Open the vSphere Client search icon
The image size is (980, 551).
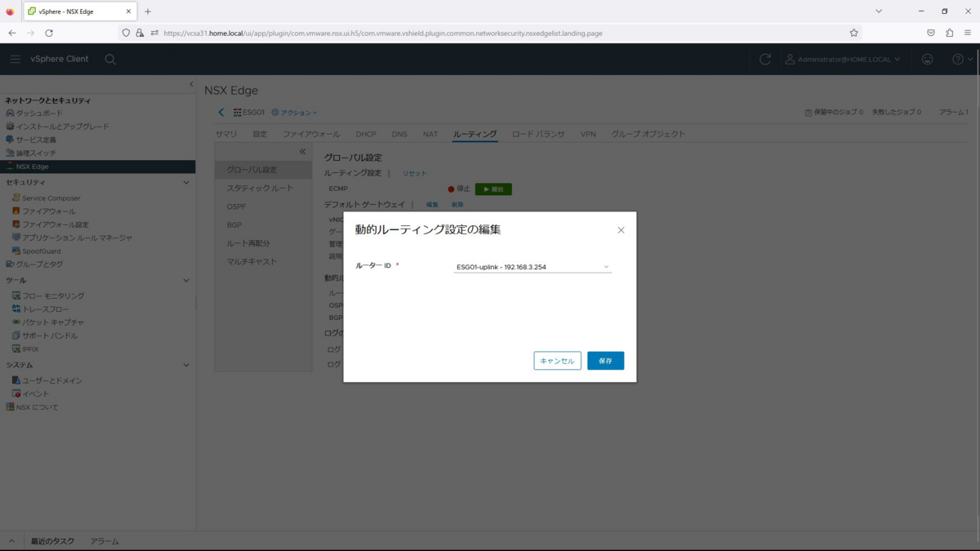point(110,60)
